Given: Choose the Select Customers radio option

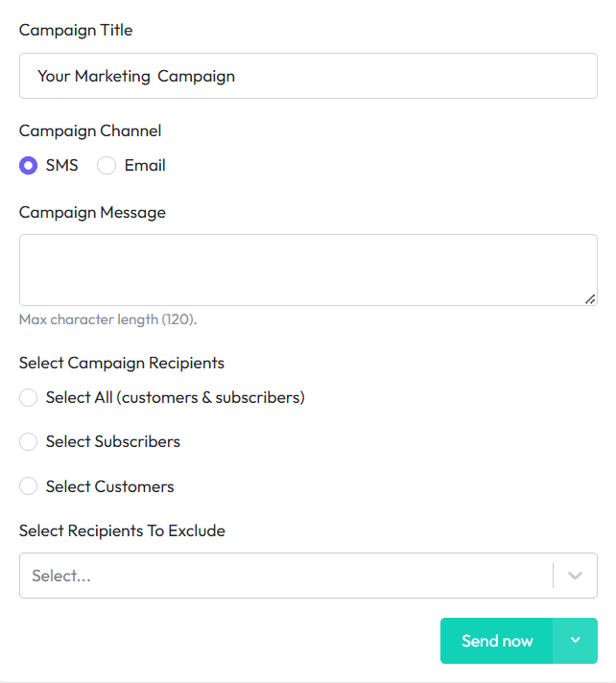Looking at the screenshot, I should [29, 486].
